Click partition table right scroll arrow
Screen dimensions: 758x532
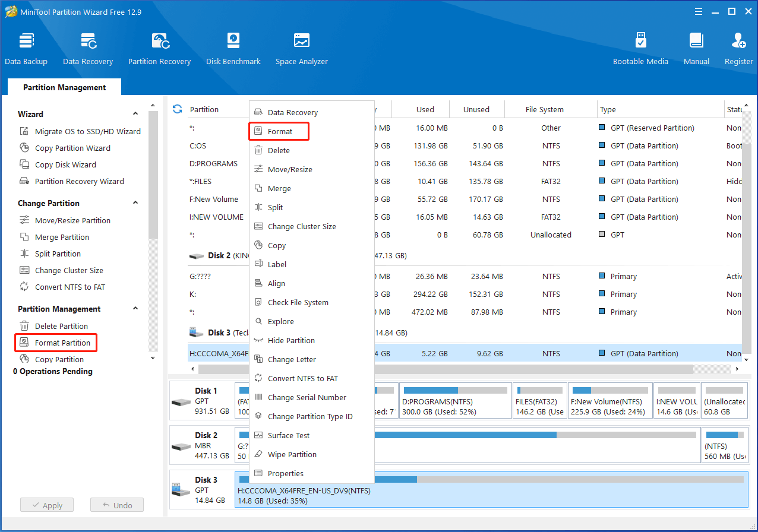pos(737,369)
